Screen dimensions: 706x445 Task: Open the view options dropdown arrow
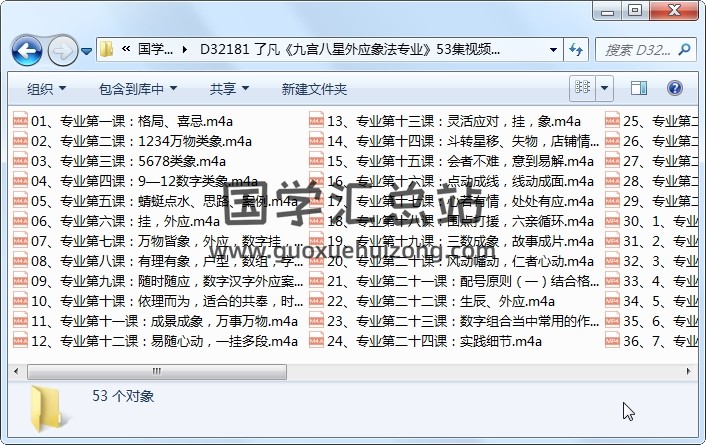606,89
